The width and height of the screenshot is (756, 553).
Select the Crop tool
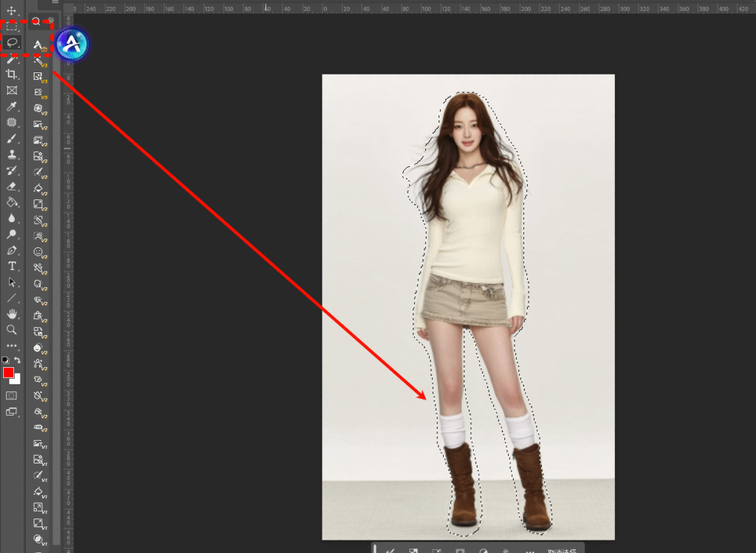[x=12, y=75]
